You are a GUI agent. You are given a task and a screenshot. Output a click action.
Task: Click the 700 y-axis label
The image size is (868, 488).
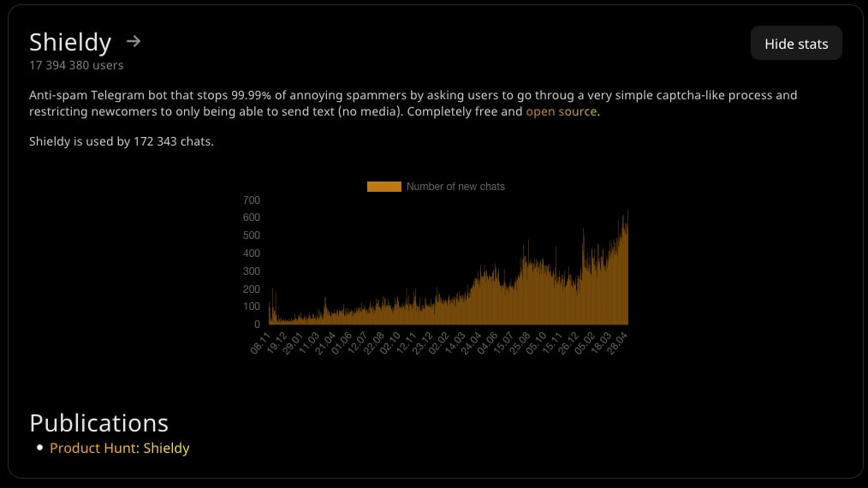tap(252, 200)
